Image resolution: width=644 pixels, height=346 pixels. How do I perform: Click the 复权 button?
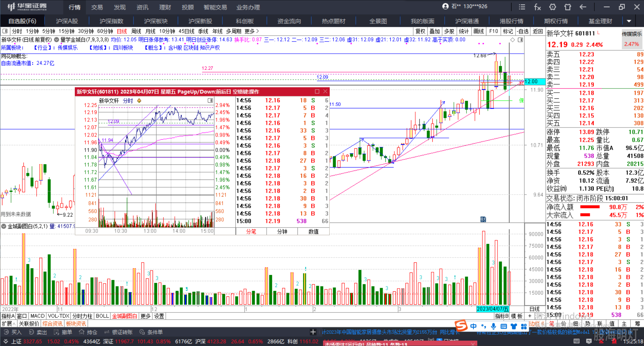click(420, 31)
